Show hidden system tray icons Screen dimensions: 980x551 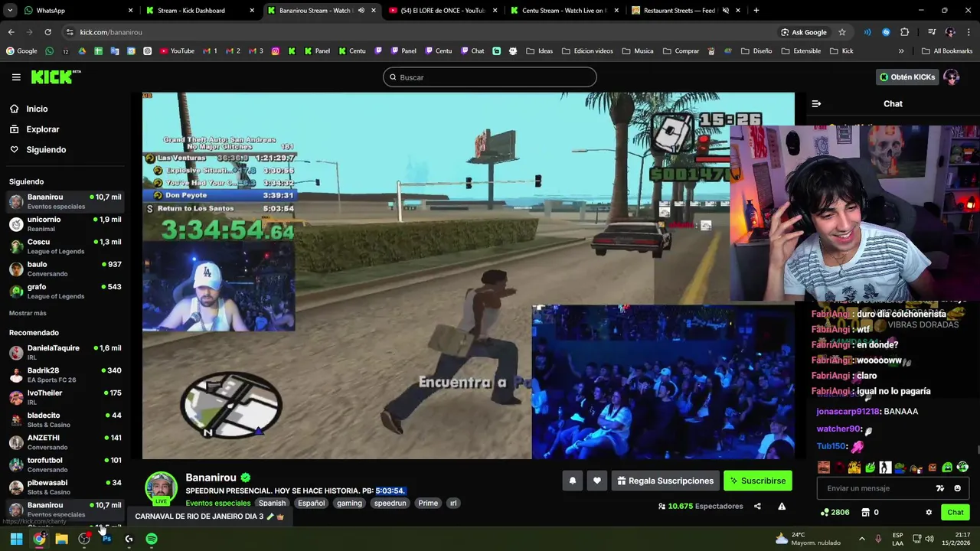tap(861, 539)
